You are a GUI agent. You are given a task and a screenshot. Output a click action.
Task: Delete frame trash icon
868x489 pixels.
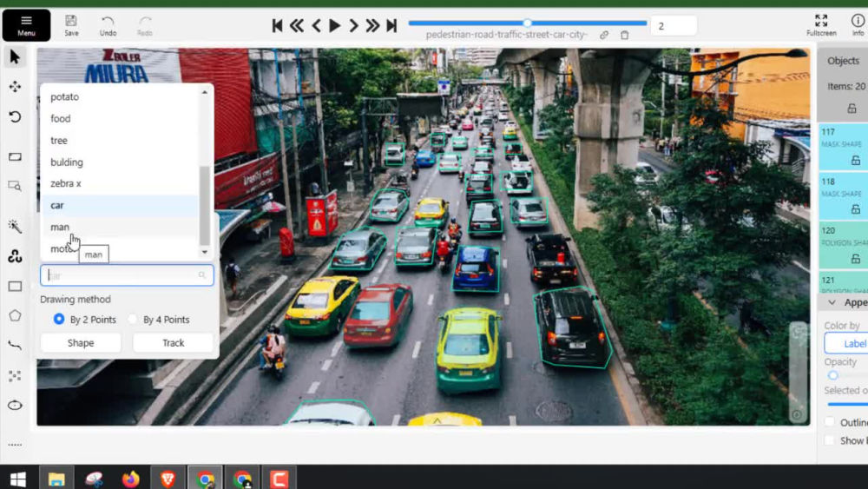(x=624, y=35)
